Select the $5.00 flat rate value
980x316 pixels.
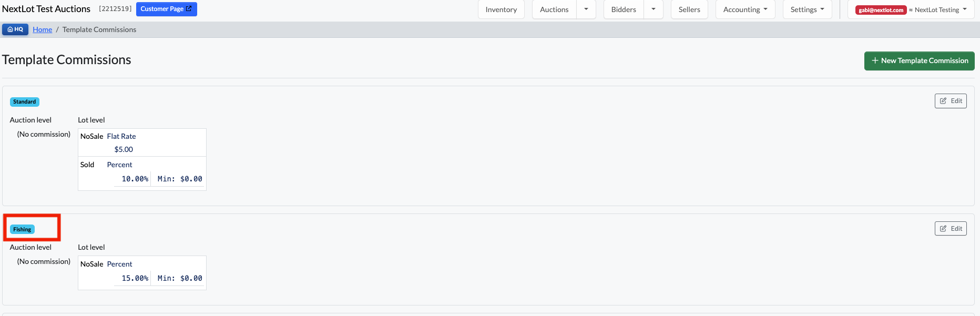pos(124,149)
